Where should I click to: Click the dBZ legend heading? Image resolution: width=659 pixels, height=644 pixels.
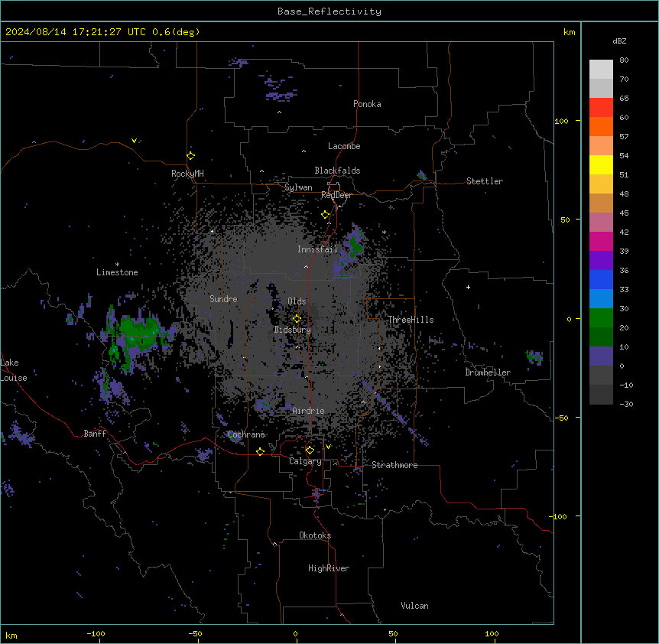click(619, 41)
